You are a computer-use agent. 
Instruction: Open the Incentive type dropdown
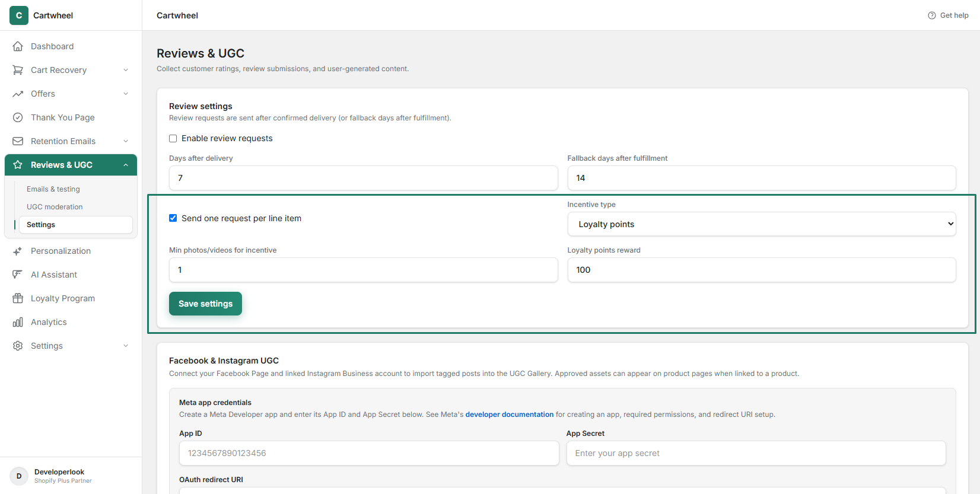click(762, 224)
